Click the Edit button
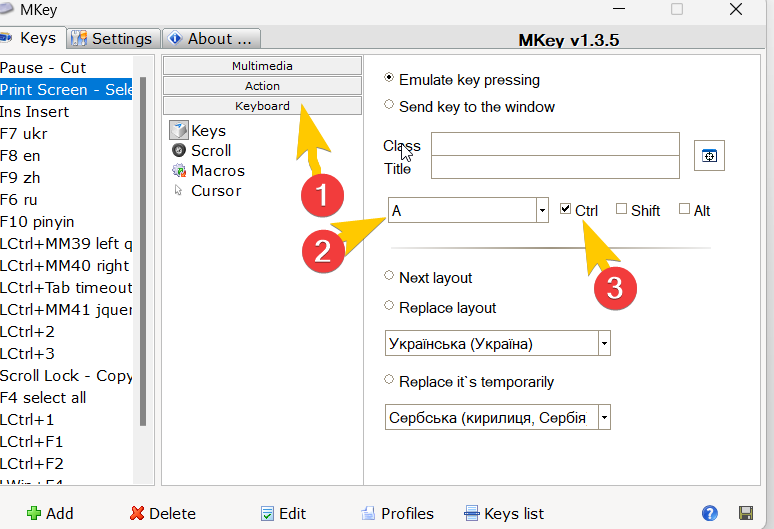Image resolution: width=774 pixels, height=529 pixels. click(283, 513)
